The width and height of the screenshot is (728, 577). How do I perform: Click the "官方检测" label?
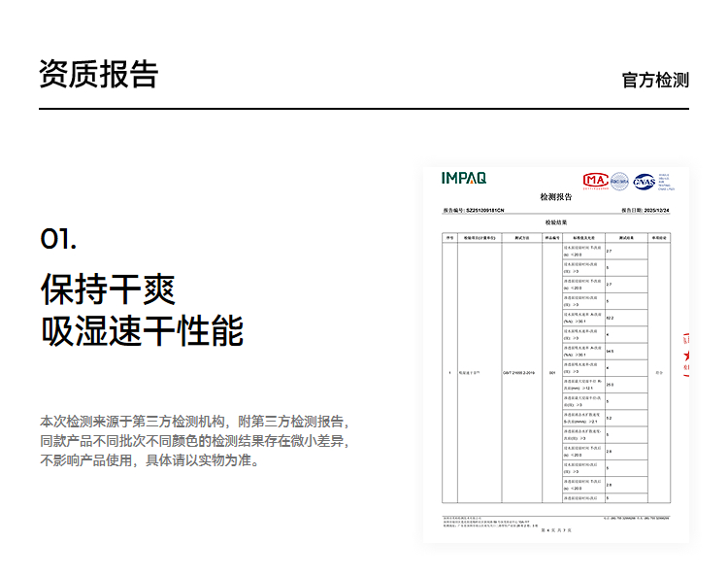coord(655,80)
